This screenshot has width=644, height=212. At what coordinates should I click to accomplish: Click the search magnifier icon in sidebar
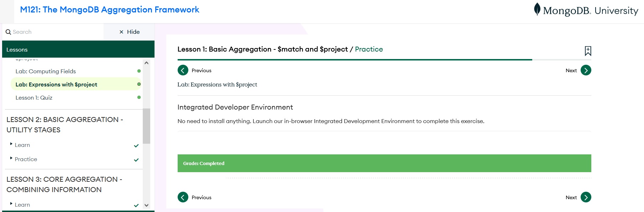(x=8, y=32)
